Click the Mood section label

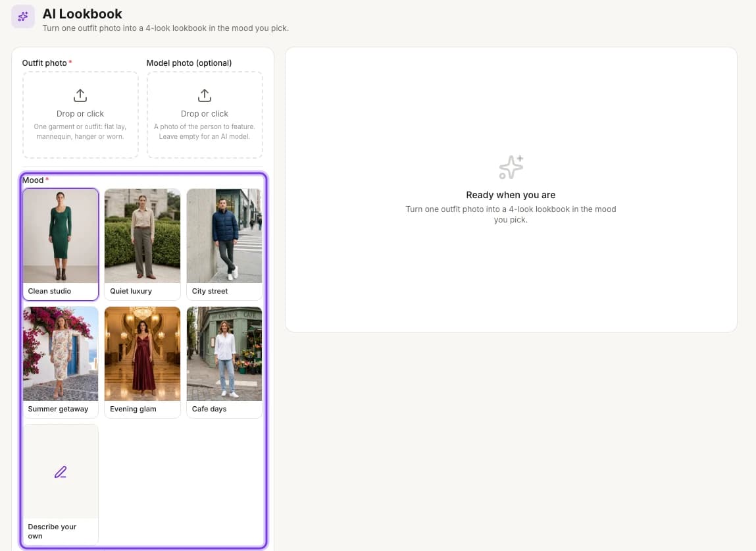coord(33,180)
